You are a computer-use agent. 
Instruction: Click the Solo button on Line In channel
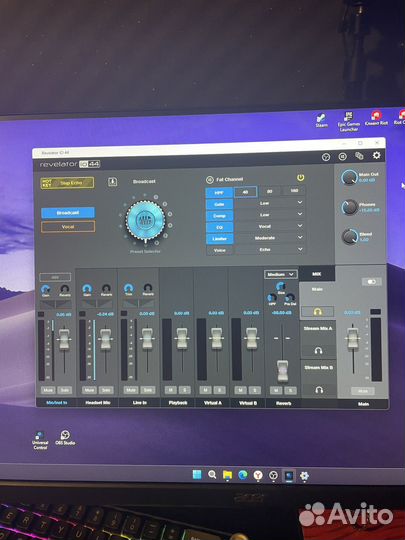148,390
